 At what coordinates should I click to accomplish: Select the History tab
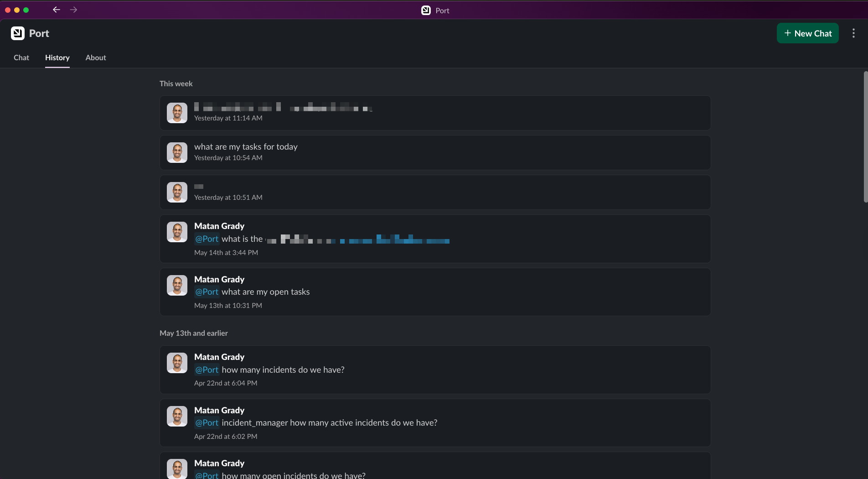57,57
